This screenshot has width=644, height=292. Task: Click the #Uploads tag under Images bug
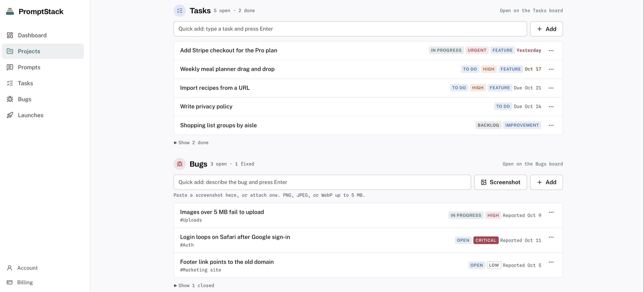191,220
